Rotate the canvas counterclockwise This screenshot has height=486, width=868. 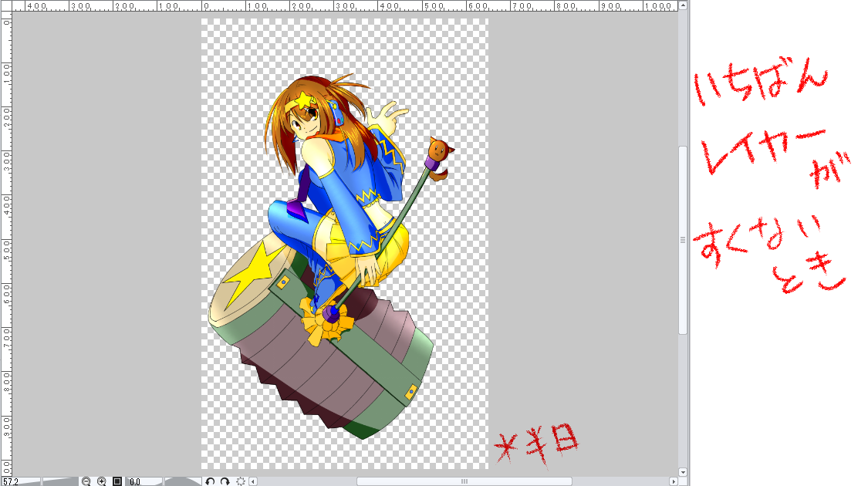point(210,481)
